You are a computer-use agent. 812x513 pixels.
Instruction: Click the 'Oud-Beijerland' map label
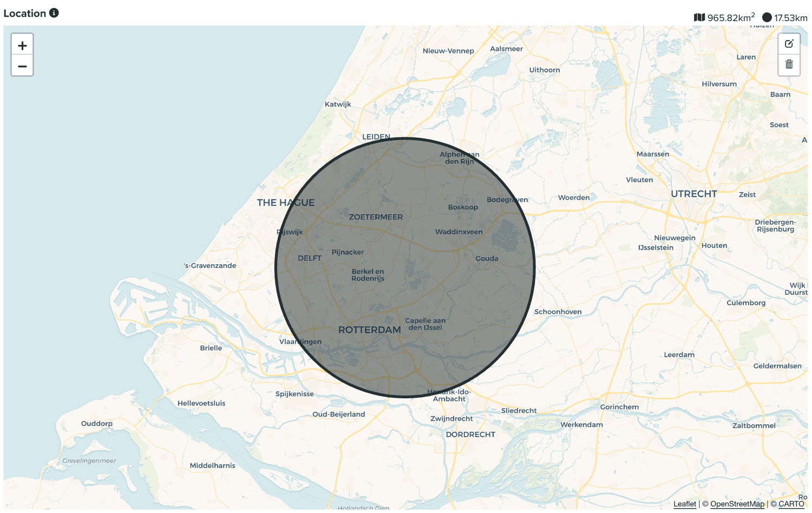[x=338, y=415]
